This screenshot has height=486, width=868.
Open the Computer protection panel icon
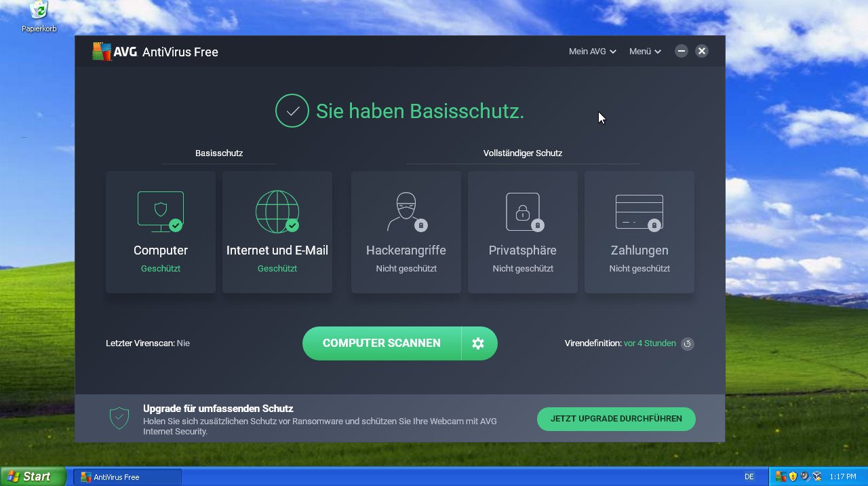[160, 210]
